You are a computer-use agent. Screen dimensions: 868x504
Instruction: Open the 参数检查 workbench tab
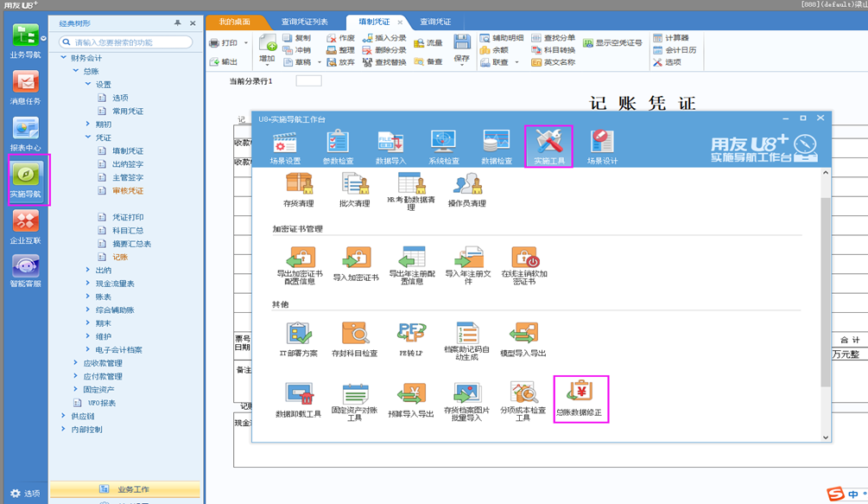(x=338, y=147)
